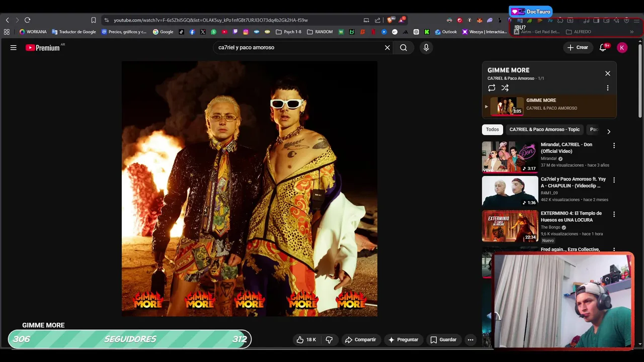
Task: Open the YouTube hamburger guide menu
Action: (x=14, y=47)
